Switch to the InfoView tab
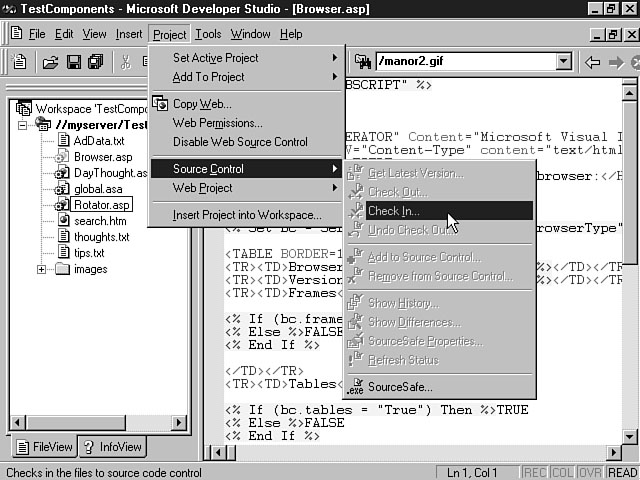The height and width of the screenshot is (480, 640). [x=112, y=447]
